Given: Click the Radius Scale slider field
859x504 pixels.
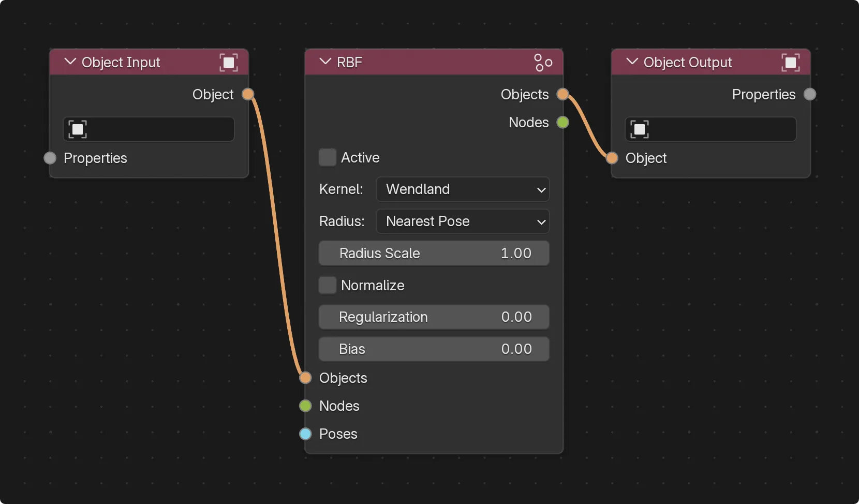Looking at the screenshot, I should 434,253.
